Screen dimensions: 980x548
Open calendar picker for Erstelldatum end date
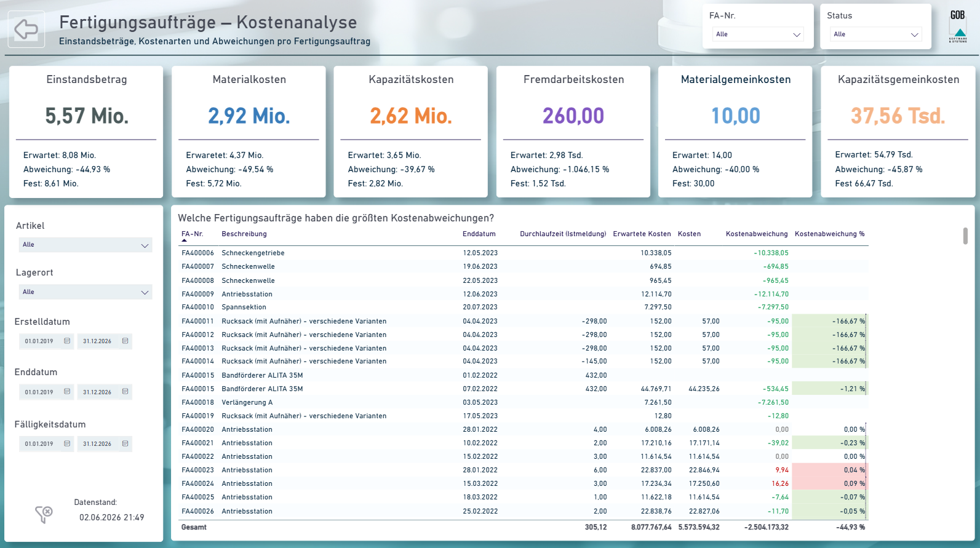coord(125,341)
